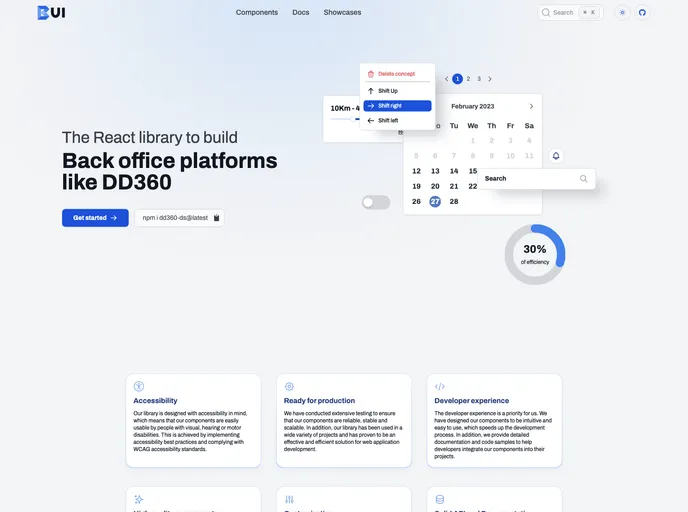Click the Ready for production gear icon
The image size is (688, 512).
click(289, 386)
